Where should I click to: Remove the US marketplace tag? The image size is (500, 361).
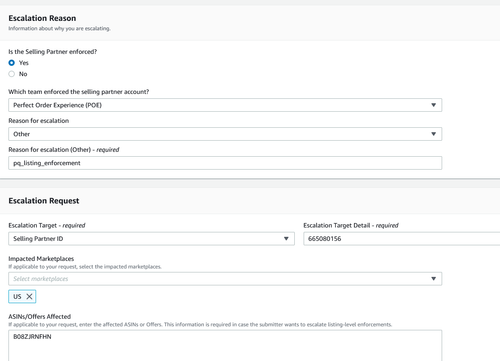[29, 297]
